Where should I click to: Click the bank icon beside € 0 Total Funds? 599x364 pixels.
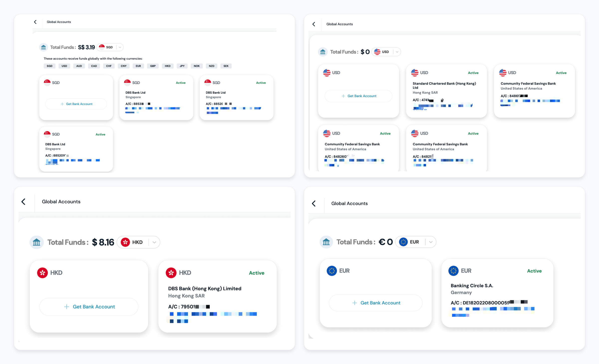click(326, 242)
